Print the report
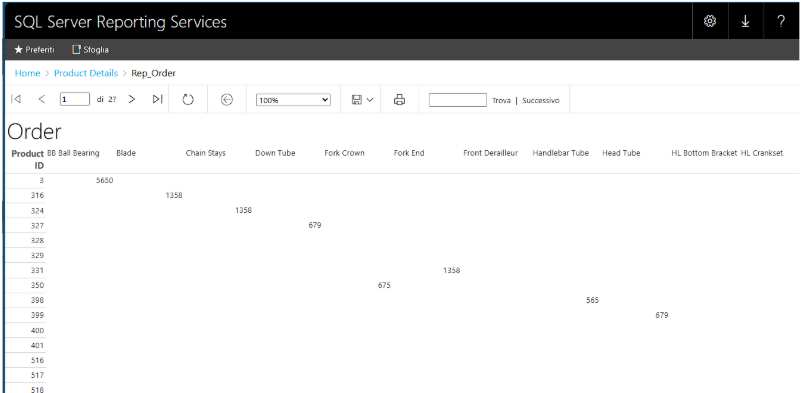Viewport: 807px width, 393px height. coord(399,100)
